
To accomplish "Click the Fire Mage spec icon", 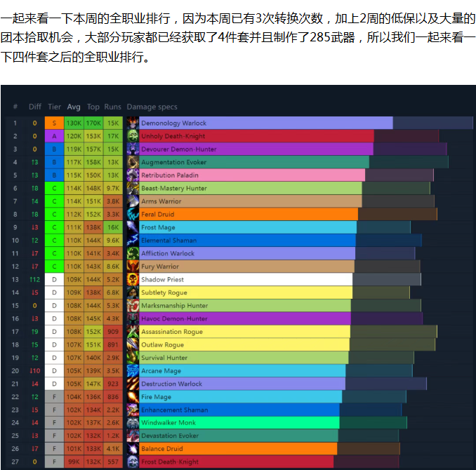I will tap(133, 397).
